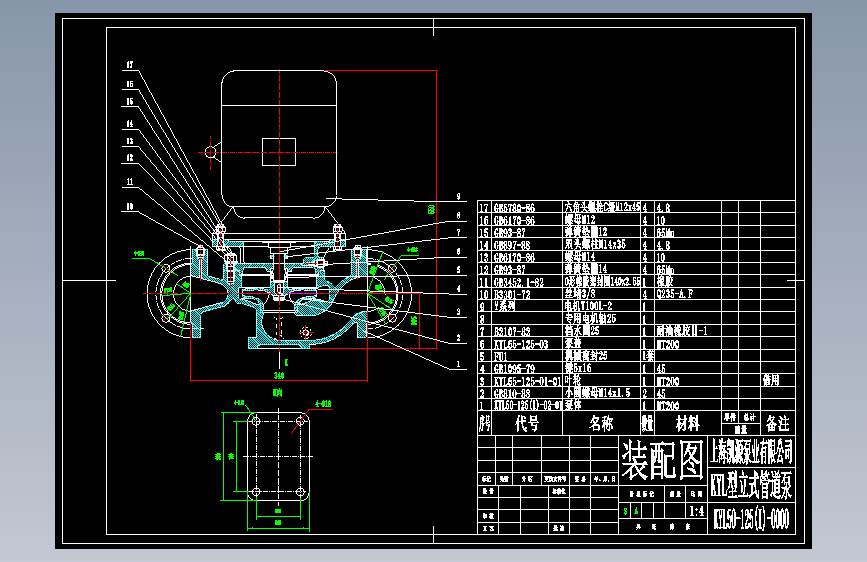Click the motor junction box rectangle
This screenshot has height=562, width=867.
pyautogui.click(x=279, y=152)
